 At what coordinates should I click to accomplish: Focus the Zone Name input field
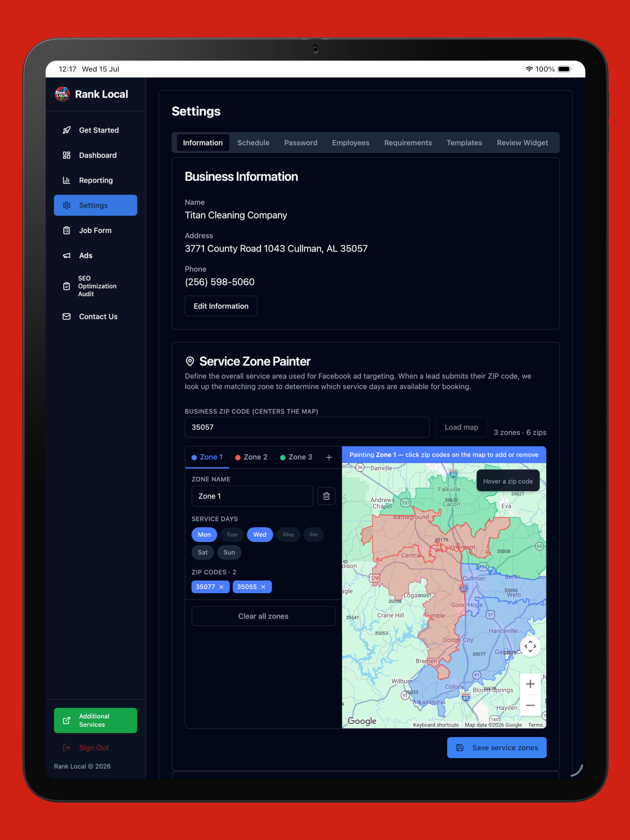(x=252, y=496)
